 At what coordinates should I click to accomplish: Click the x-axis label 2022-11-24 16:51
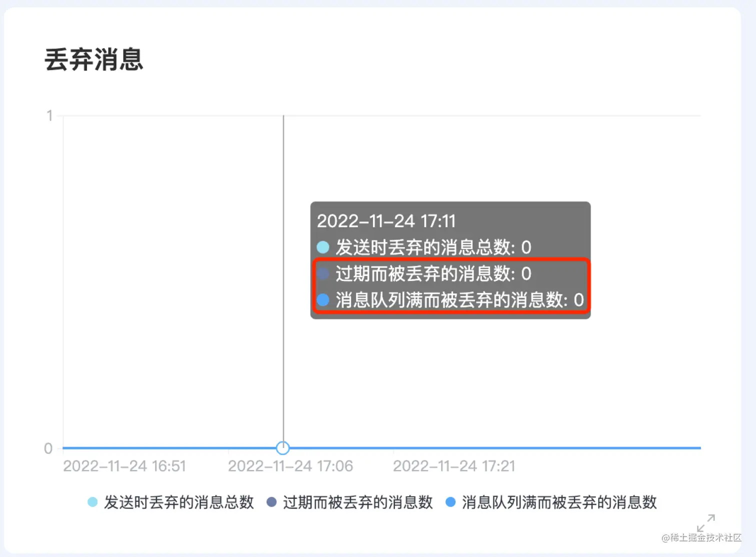pyautogui.click(x=124, y=465)
